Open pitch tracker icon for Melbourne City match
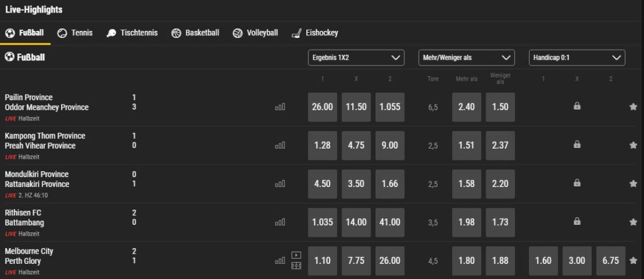Screen dimensions: 644x279 pos(296,266)
